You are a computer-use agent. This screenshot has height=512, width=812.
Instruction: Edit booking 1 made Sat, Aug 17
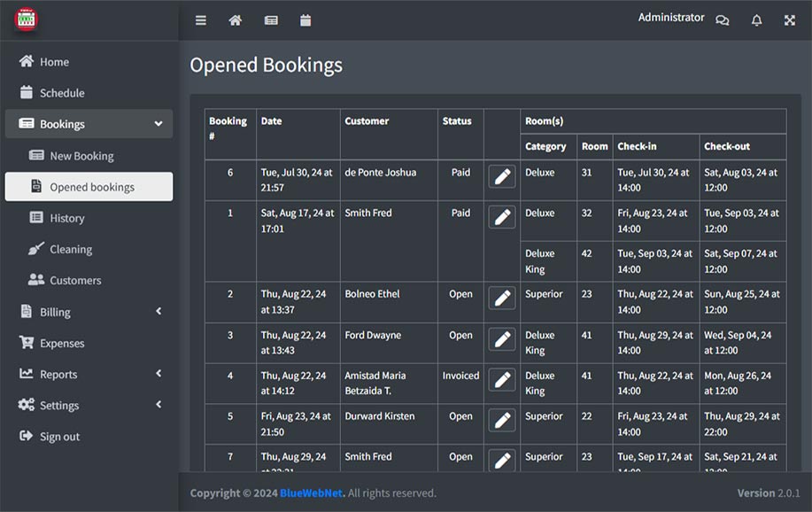point(502,217)
